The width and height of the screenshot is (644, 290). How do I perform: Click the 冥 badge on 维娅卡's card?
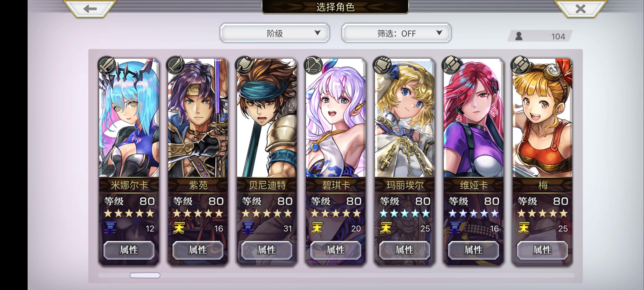pyautogui.click(x=454, y=228)
